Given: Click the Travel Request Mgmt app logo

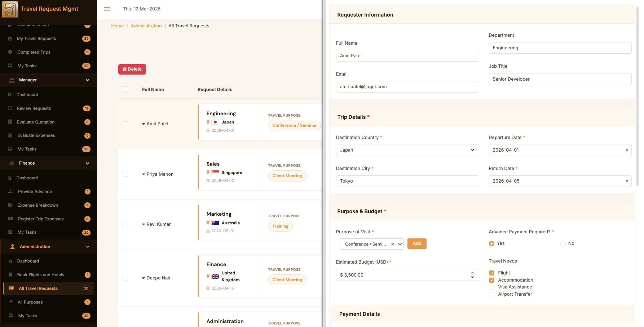Looking at the screenshot, I should pos(10,9).
